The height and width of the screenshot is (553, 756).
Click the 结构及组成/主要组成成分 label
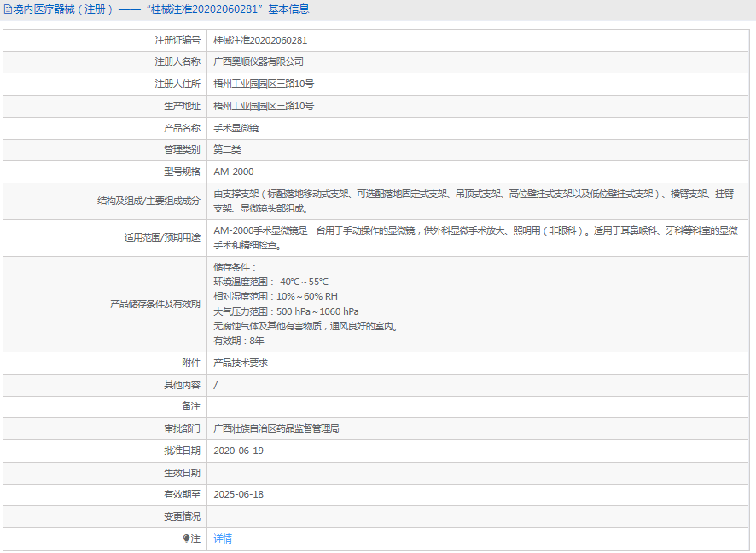pyautogui.click(x=148, y=201)
